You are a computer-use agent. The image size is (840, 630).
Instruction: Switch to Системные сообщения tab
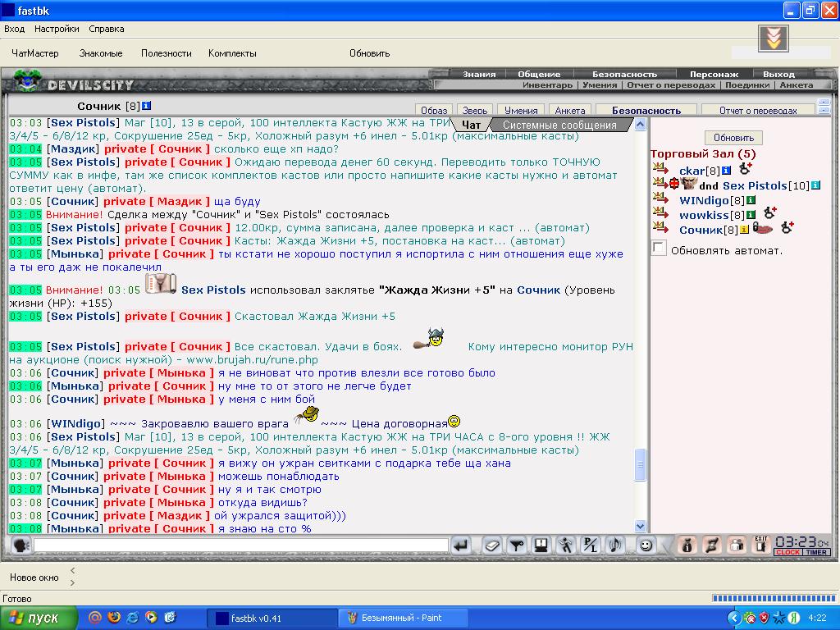559,125
